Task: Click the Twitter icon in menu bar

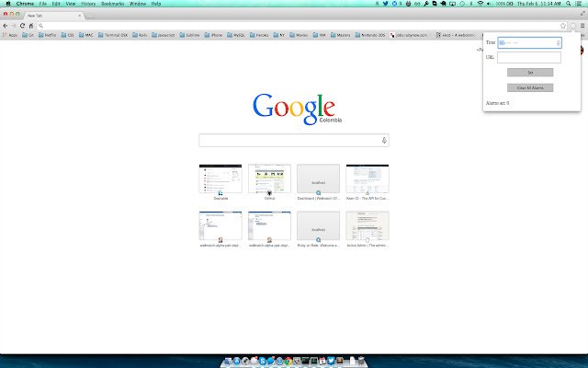Action: 385,4
